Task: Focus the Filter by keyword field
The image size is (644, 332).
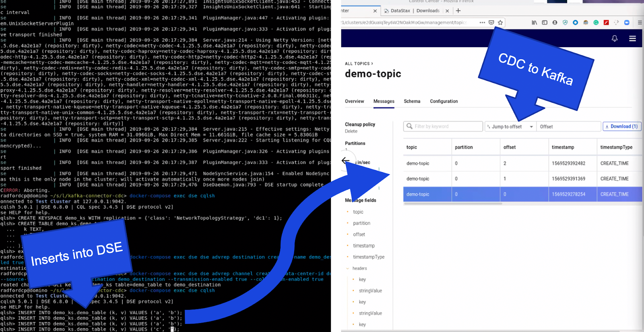Action: pos(443,127)
